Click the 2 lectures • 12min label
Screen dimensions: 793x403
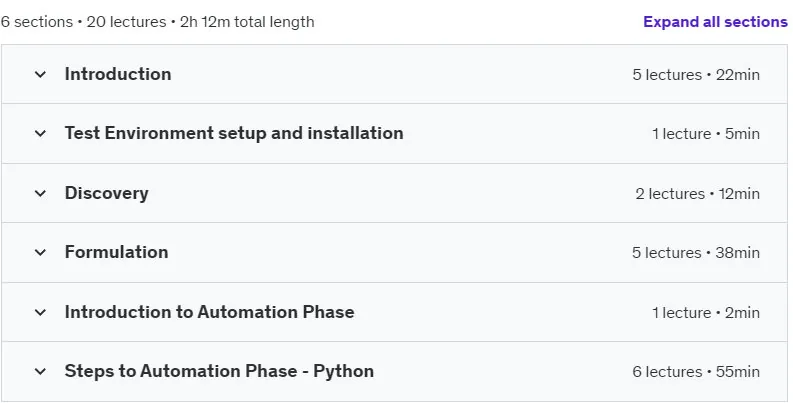pyautogui.click(x=697, y=193)
